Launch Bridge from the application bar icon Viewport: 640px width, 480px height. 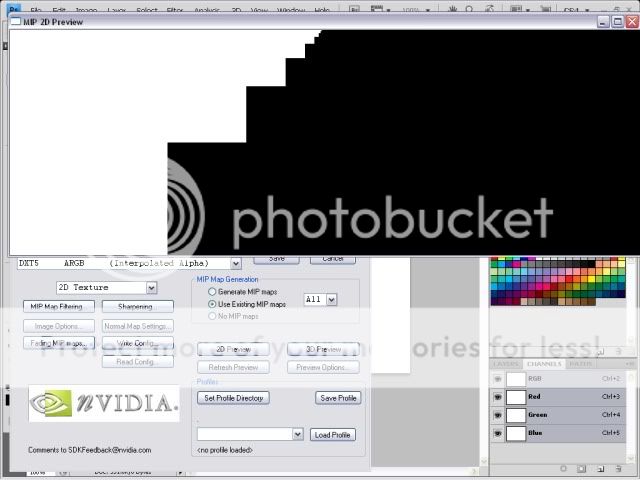(354, 9)
